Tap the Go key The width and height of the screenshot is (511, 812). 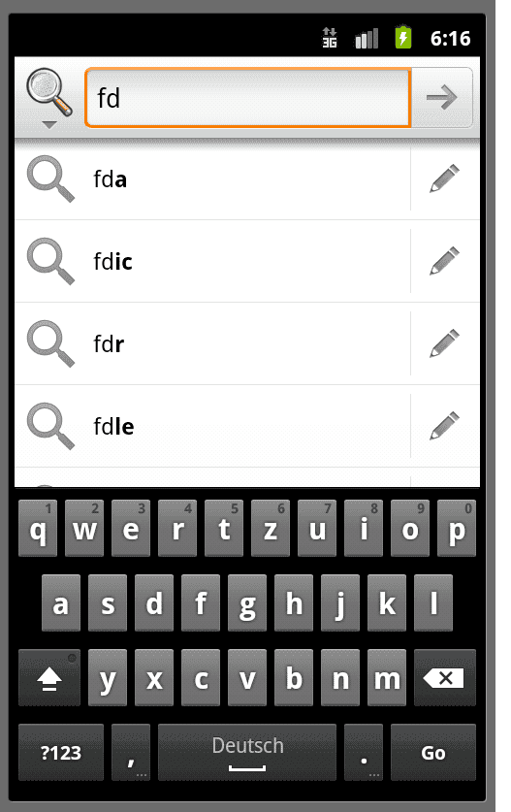pos(433,753)
